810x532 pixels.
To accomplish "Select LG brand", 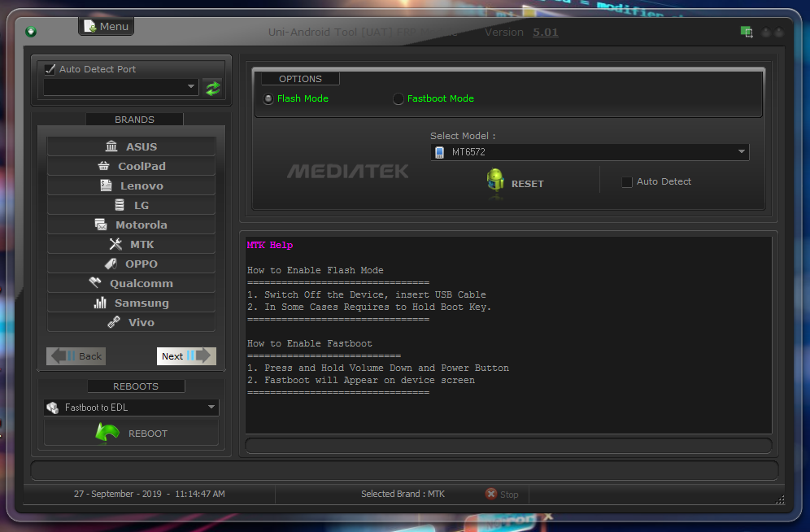I will (x=131, y=205).
